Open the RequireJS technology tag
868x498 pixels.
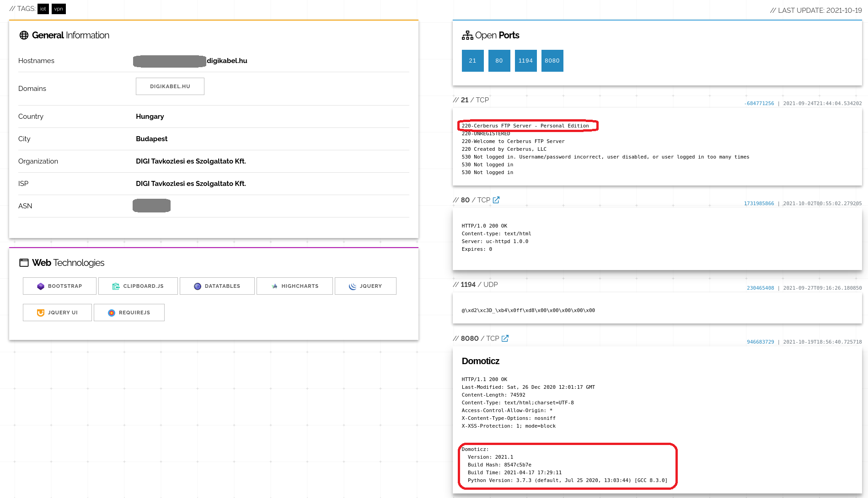point(129,313)
